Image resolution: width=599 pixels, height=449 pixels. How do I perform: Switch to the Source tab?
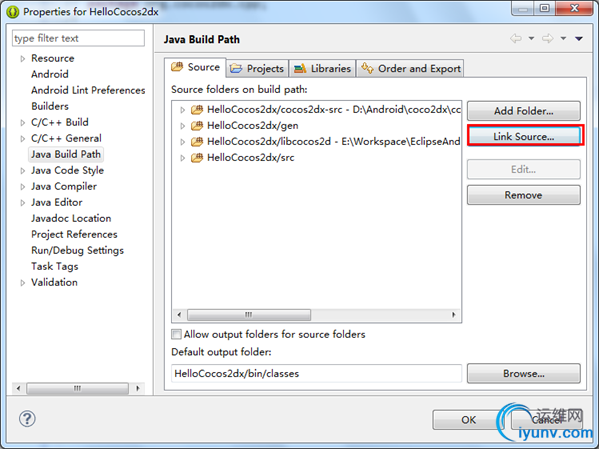[x=195, y=67]
